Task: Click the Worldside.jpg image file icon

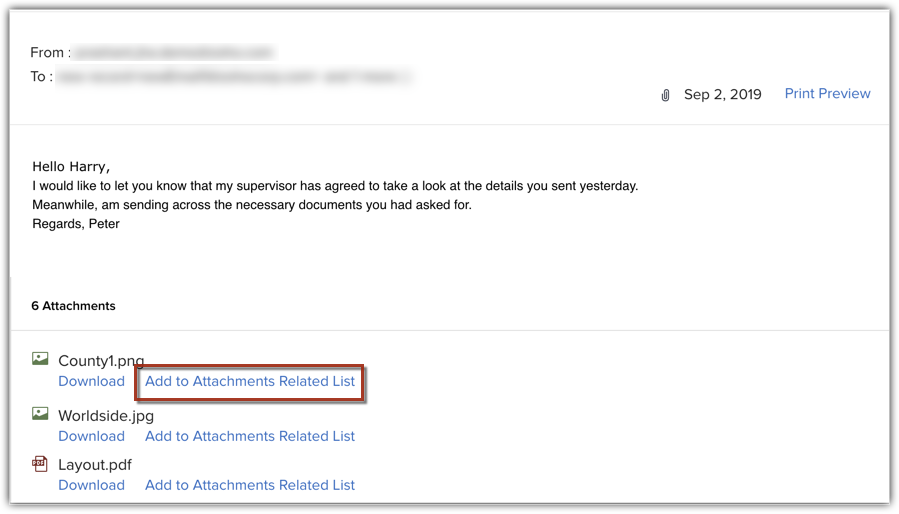Action: (x=40, y=414)
